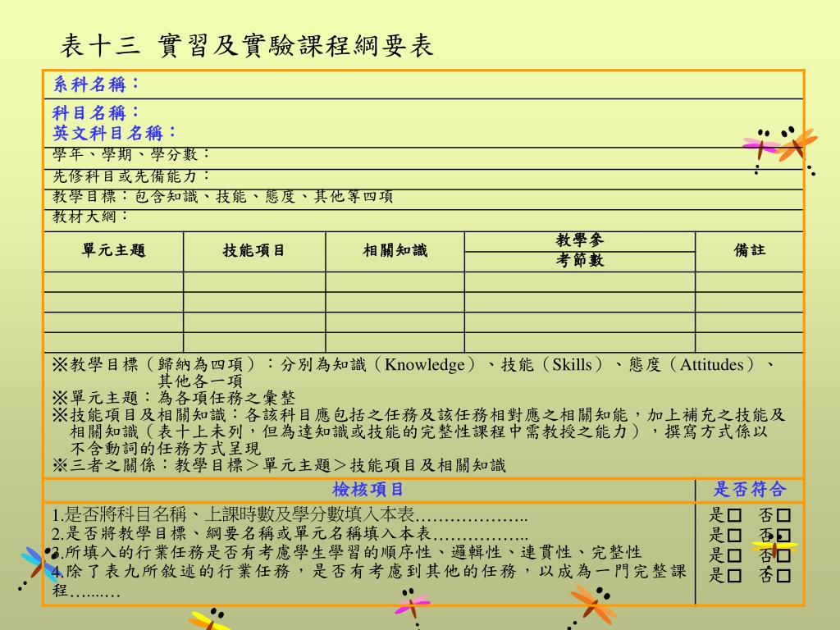This screenshot has height=630, width=840.
Task: Check the 是 box for item 4 表九
Action: pos(734,575)
